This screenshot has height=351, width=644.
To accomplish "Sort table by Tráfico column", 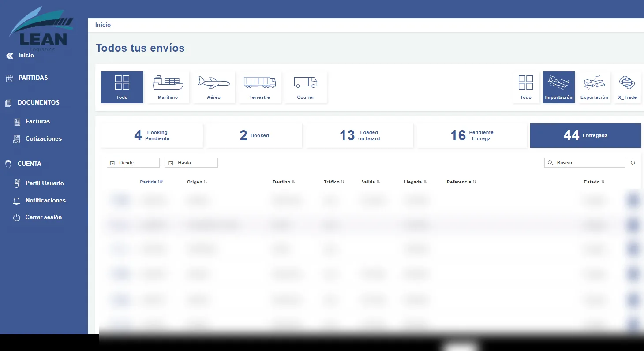I will pos(334,182).
